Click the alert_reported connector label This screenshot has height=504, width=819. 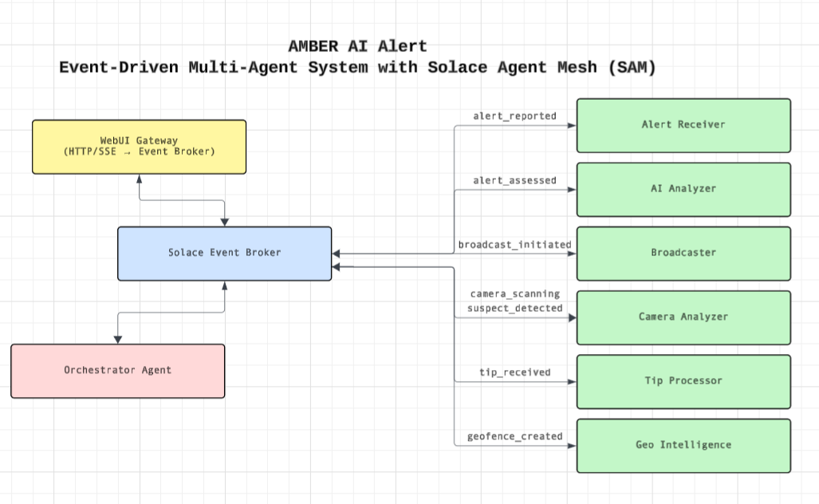tap(515, 116)
